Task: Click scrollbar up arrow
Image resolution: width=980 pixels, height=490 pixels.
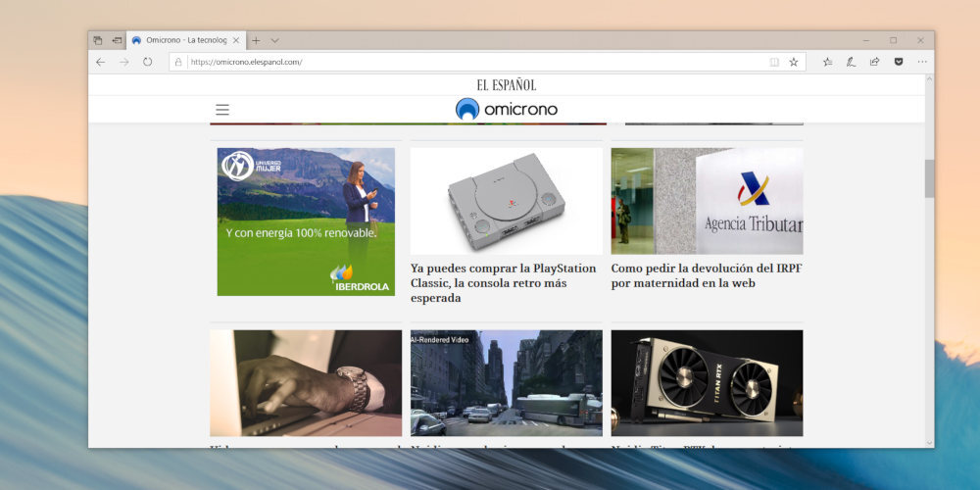Action: (929, 79)
